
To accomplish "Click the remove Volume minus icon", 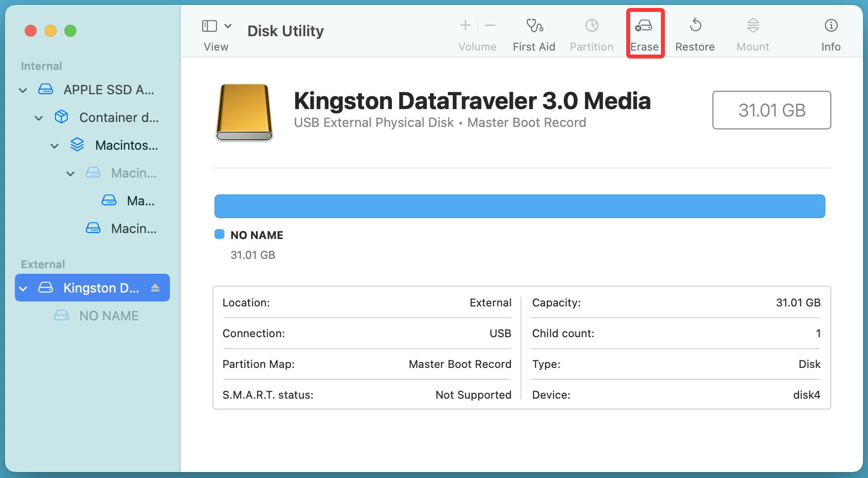I will (x=490, y=25).
